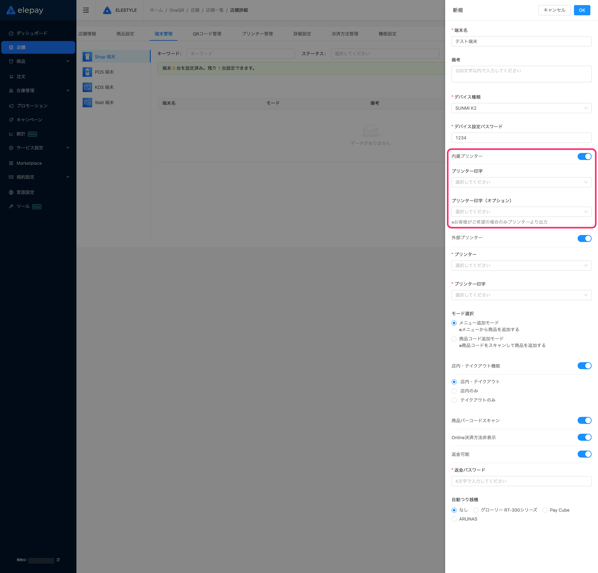598x573 pixels.
Task: Toggle the 外部プリンター switch
Action: click(584, 238)
